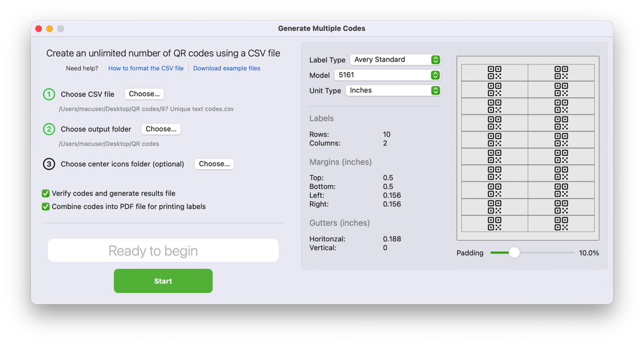The image size is (644, 345).
Task: Start generating the QR codes
Action: 163,281
